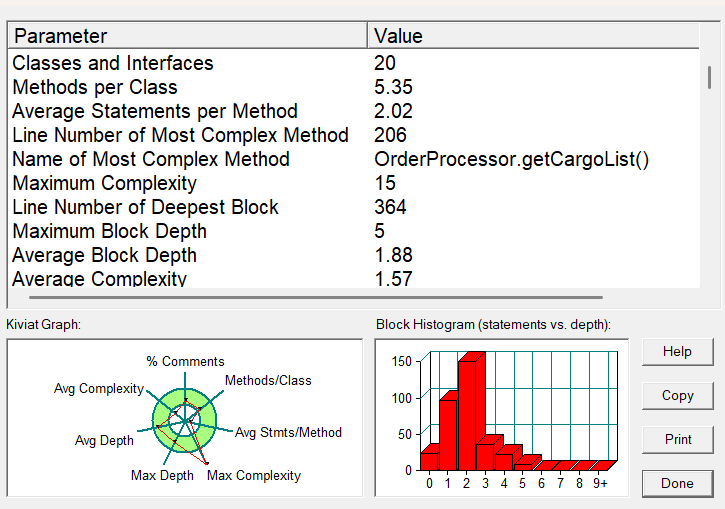
Task: Click the value 1.57
Action: coord(393,279)
